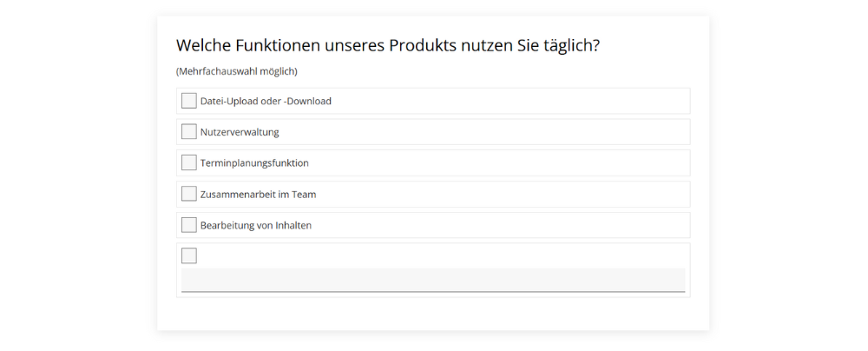The width and height of the screenshot is (868, 351).
Task: Tick the Nutzerverwaltung checkbox
Action: click(189, 132)
